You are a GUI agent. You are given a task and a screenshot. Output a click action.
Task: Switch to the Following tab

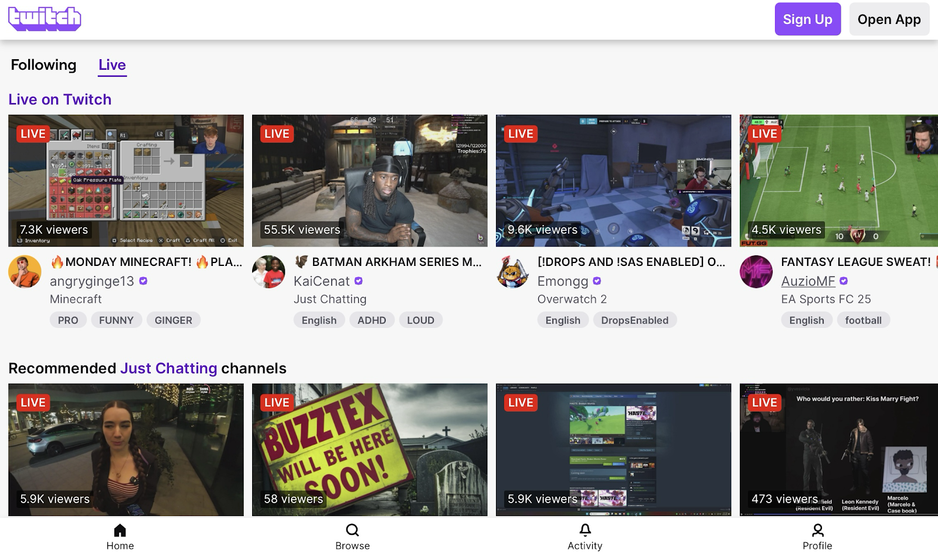coord(43,65)
